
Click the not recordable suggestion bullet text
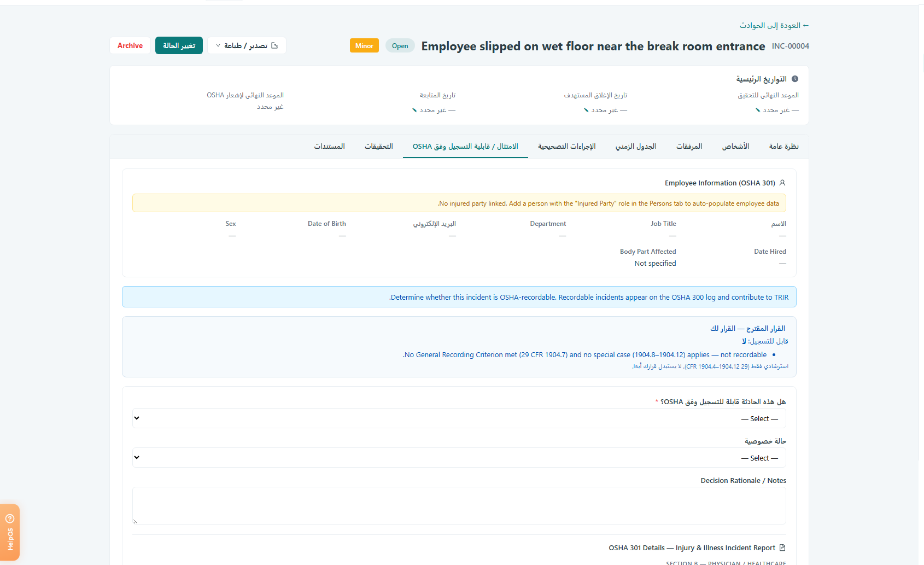coord(585,354)
